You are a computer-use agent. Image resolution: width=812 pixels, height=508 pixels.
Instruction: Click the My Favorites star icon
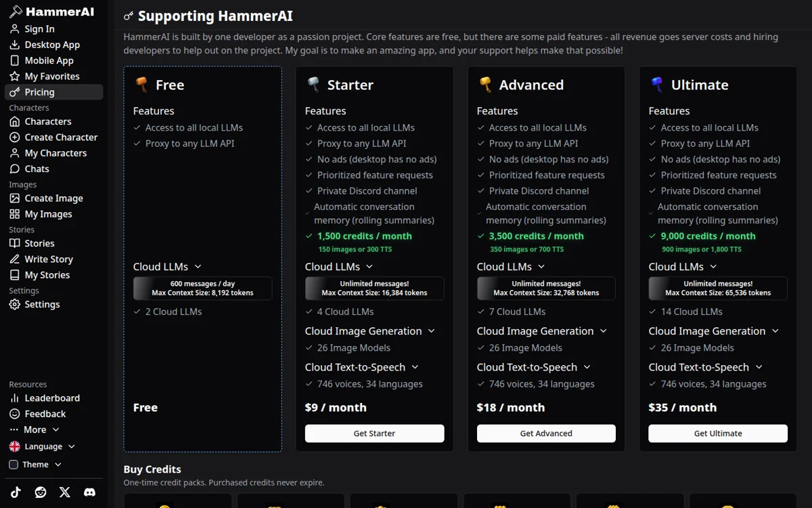pyautogui.click(x=14, y=77)
